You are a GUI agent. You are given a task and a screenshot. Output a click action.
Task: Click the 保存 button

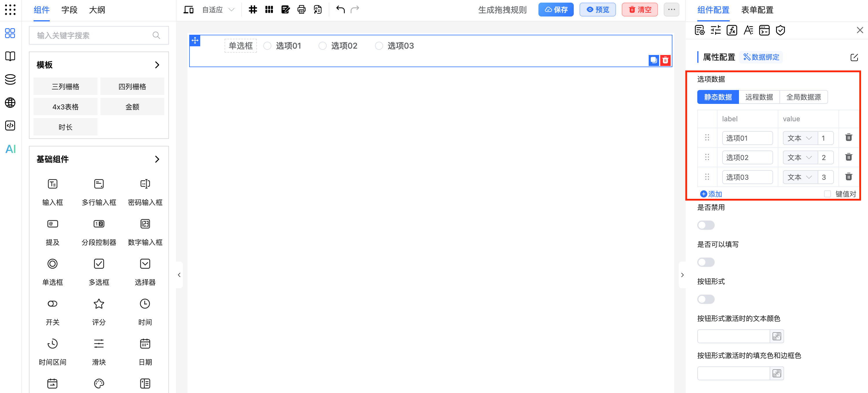coord(556,10)
